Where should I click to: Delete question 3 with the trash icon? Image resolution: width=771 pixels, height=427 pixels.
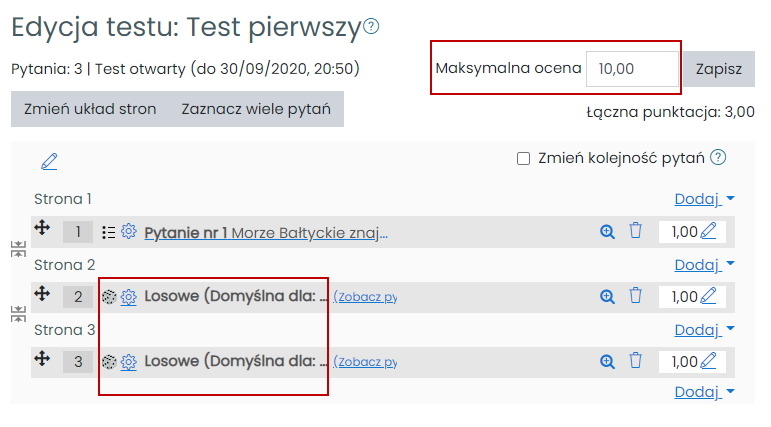(635, 361)
